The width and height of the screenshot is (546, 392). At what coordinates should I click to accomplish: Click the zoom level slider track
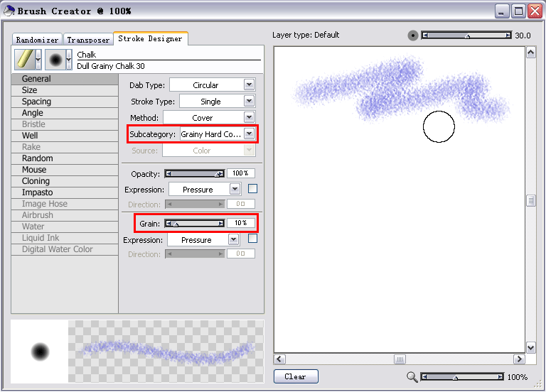coord(466,377)
